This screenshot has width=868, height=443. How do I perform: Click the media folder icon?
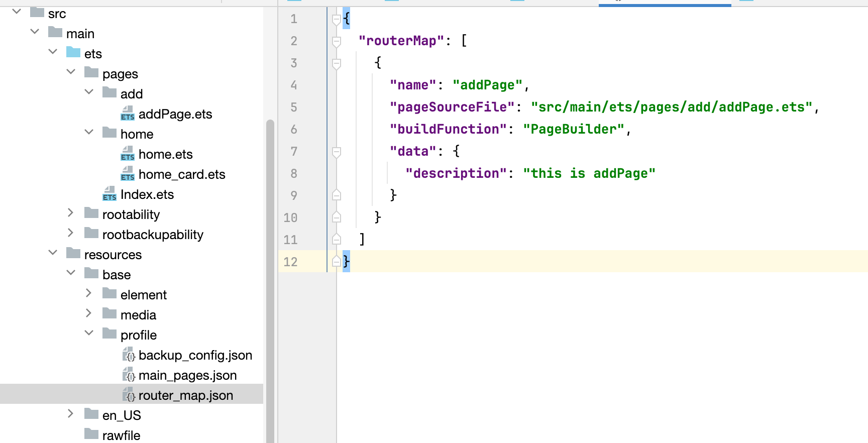click(x=110, y=313)
